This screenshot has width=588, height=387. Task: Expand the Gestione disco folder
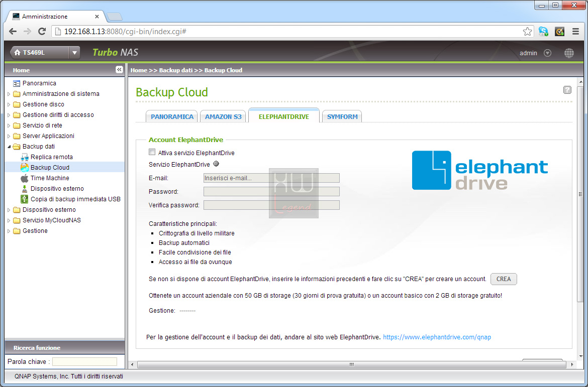9,104
